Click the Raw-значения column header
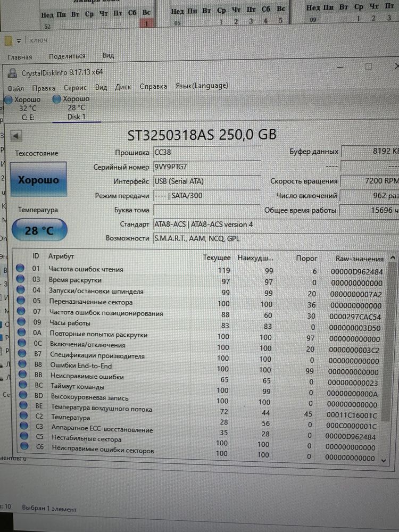The width and height of the screenshot is (399, 532). [359, 259]
